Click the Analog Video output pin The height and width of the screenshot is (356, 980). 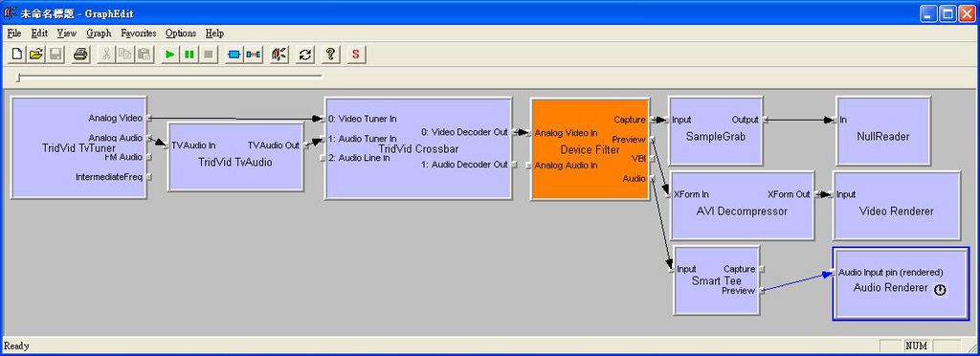[x=148, y=118]
